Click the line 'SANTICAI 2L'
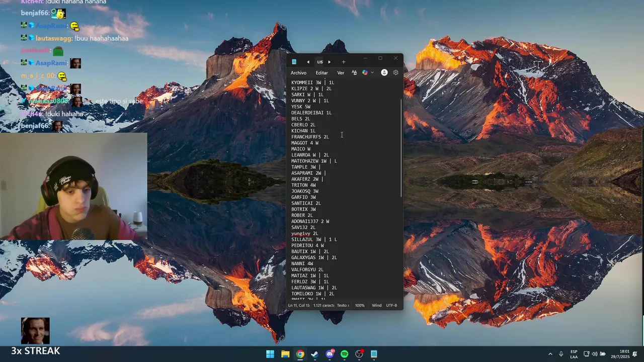Image resolution: width=644 pixels, height=362 pixels. [x=306, y=203]
